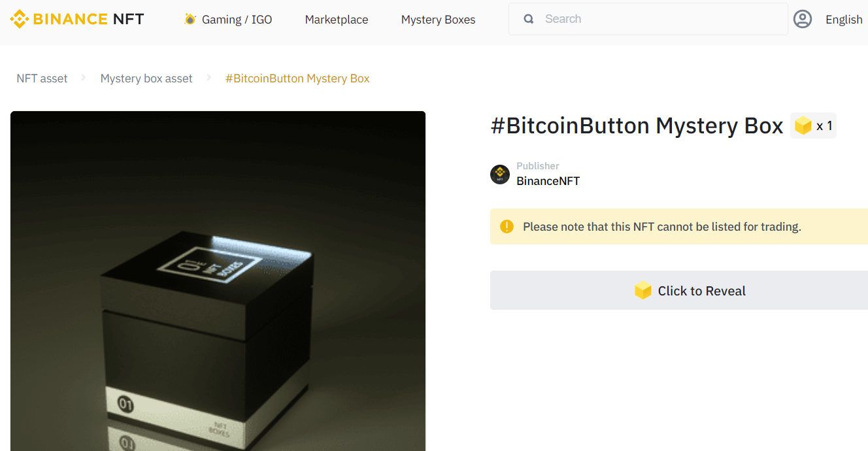Click the Gaming / IGO flame icon
Viewport: 868px width, 451px height.
point(190,19)
